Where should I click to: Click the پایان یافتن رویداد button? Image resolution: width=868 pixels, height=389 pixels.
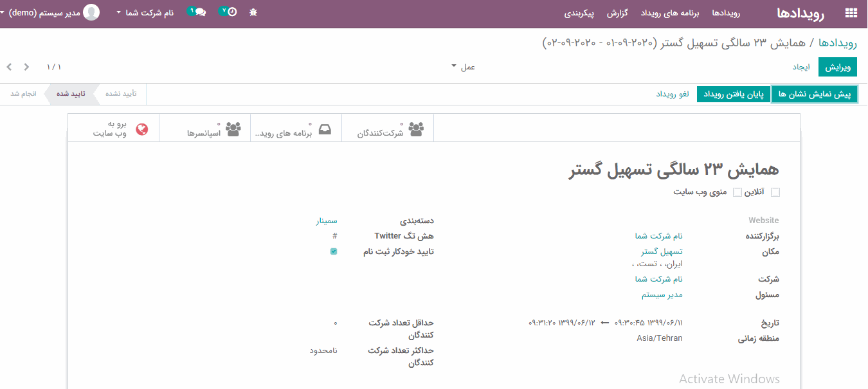click(x=733, y=94)
